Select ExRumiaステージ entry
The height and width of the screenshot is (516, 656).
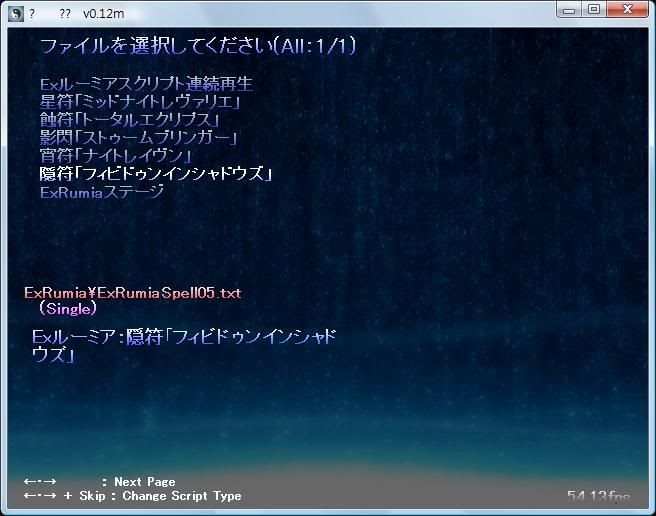pos(102,193)
